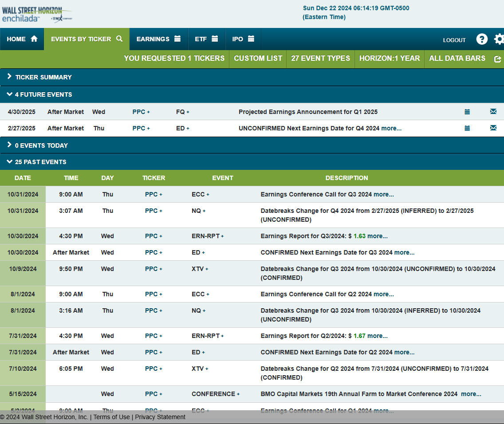Viewport: 504px width, 424px height.
Task: Open the Help question mark icon
Action: (482, 39)
